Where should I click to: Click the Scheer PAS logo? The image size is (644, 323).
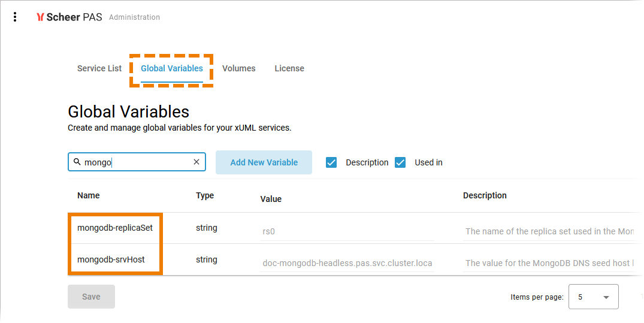[69, 17]
